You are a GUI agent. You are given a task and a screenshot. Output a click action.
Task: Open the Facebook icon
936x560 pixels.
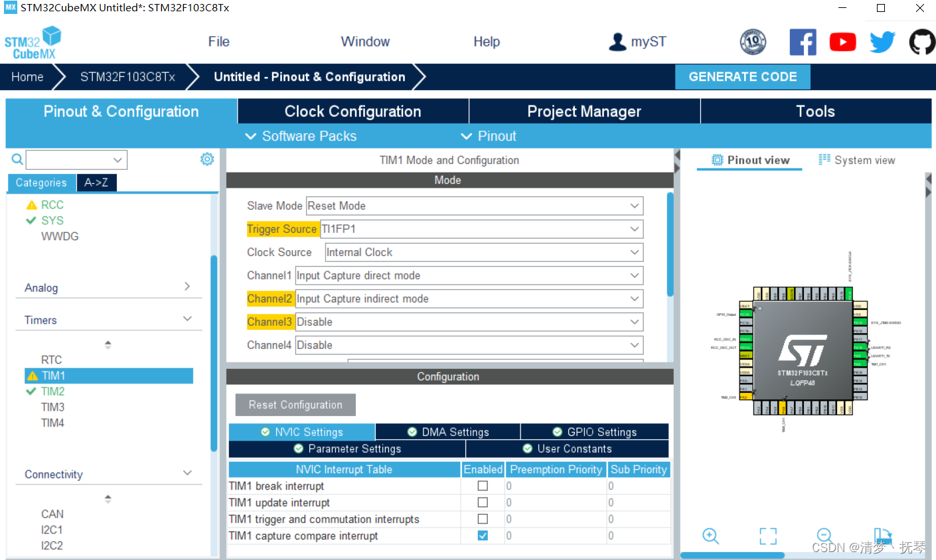[x=803, y=42]
